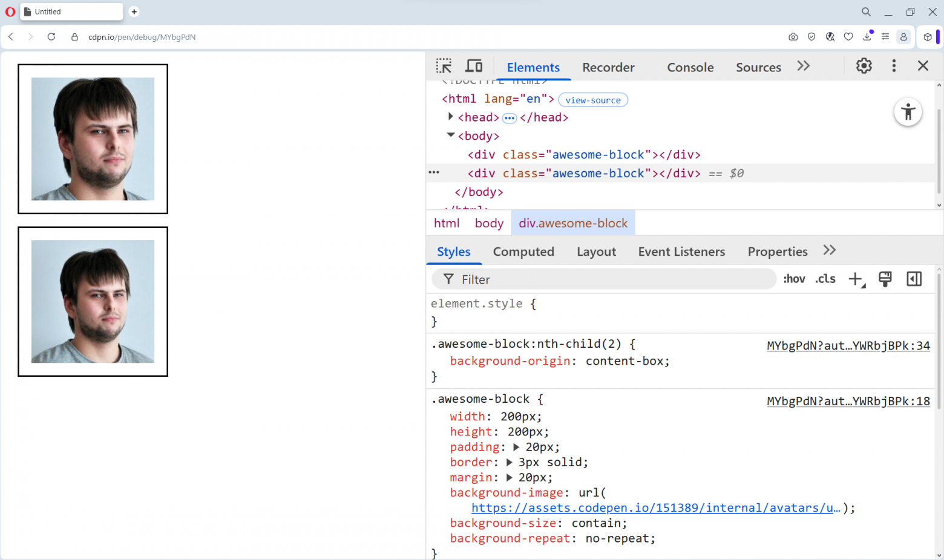Open the Computed pane tab
Screen dimensions: 944x560
pos(523,252)
